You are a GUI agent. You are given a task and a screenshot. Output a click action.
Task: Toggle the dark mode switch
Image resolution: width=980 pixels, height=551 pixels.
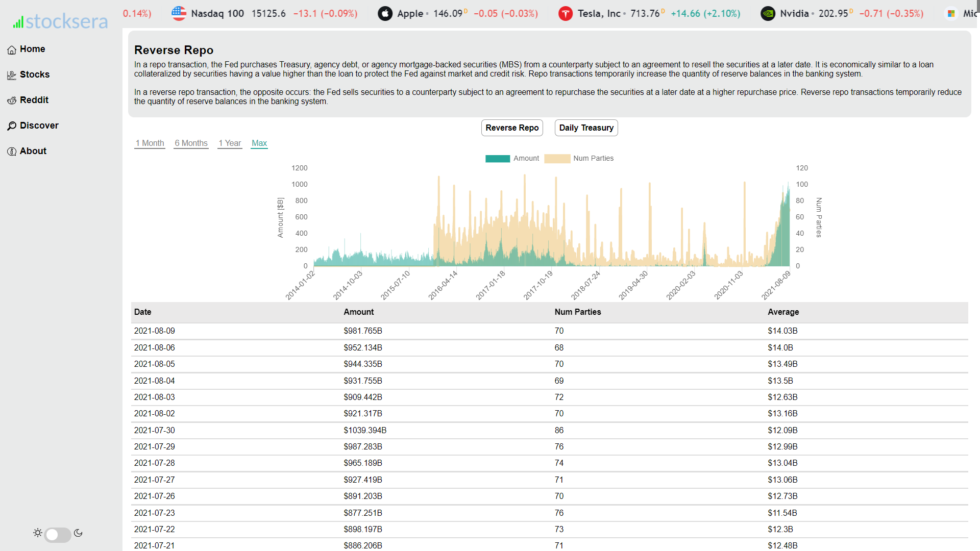click(x=58, y=535)
